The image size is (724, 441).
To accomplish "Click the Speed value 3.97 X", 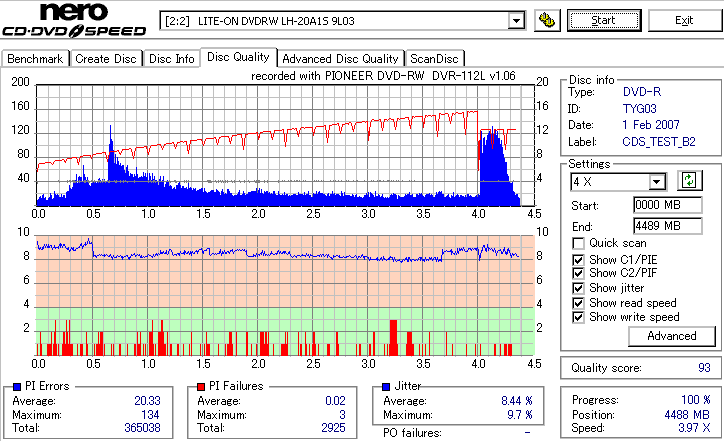I will point(694,428).
